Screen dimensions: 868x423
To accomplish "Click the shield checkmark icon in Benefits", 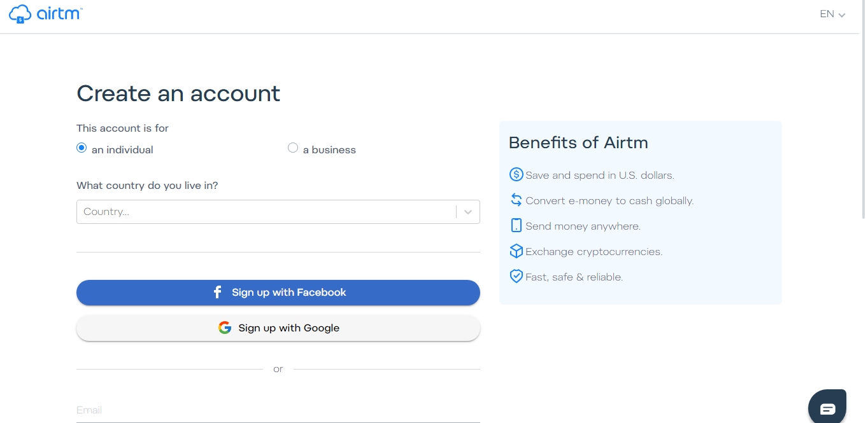I will [516, 277].
